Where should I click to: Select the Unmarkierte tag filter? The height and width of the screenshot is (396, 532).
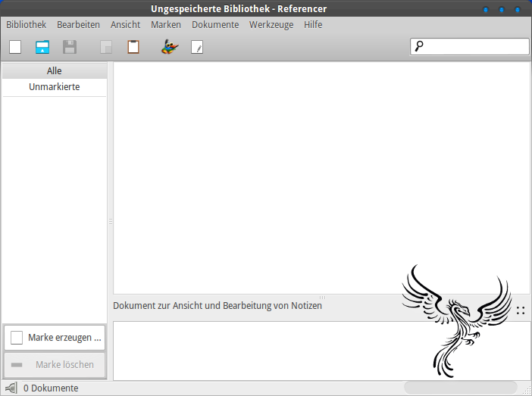(x=55, y=87)
